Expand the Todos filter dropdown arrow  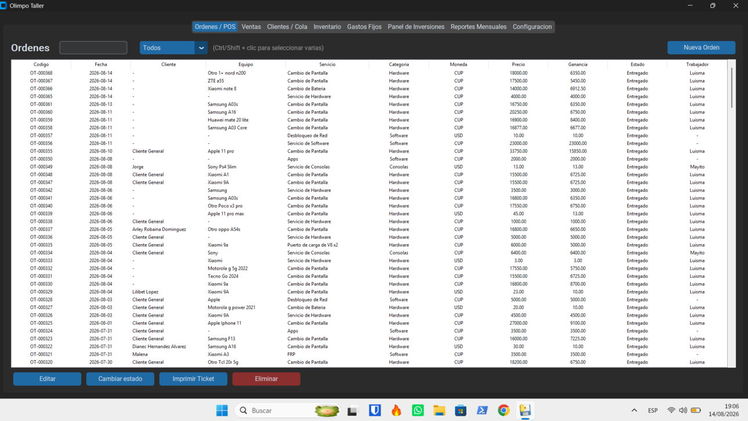(201, 48)
